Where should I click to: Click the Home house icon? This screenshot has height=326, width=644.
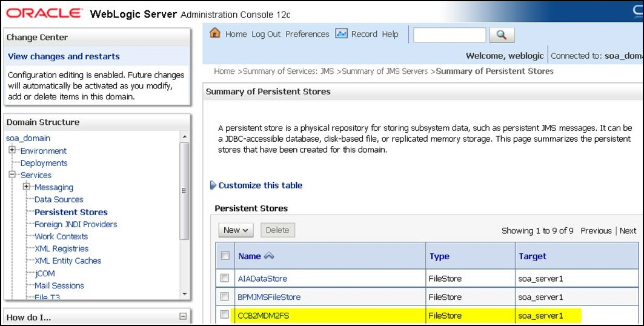(215, 33)
